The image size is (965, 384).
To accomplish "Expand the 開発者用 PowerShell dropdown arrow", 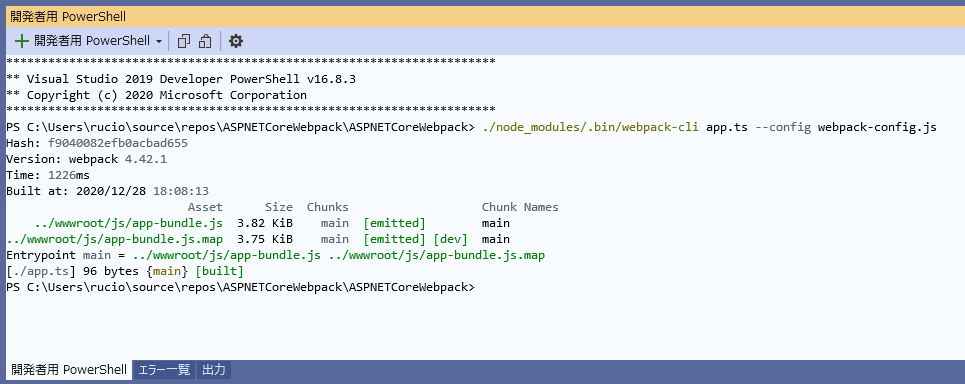I will [159, 42].
